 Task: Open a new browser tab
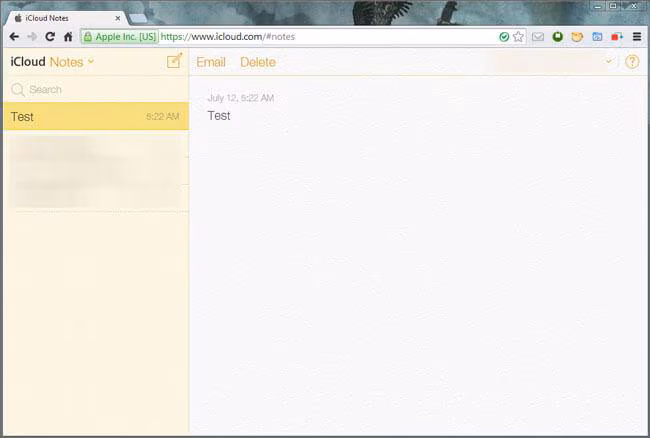pyautogui.click(x=138, y=19)
